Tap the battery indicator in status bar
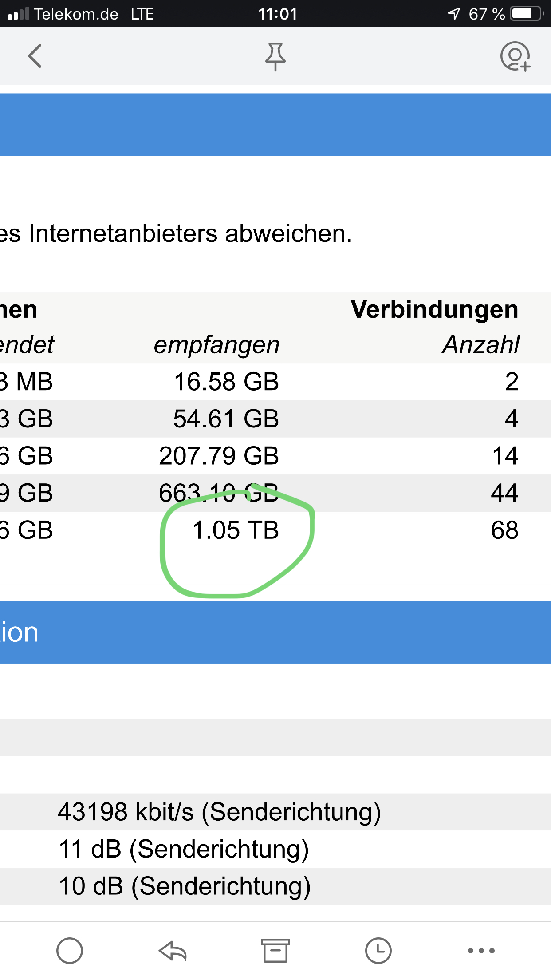 point(527,14)
